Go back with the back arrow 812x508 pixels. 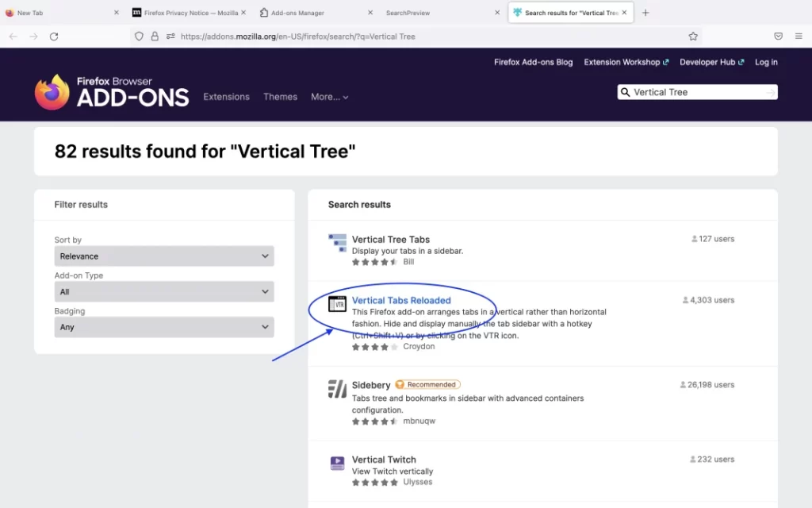click(x=13, y=37)
